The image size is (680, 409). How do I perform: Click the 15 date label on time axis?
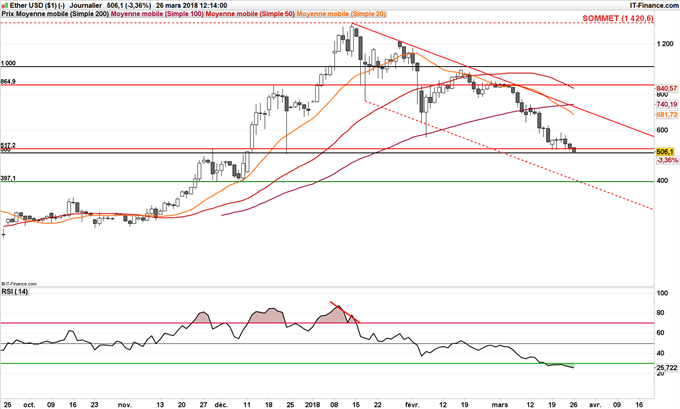356,405
